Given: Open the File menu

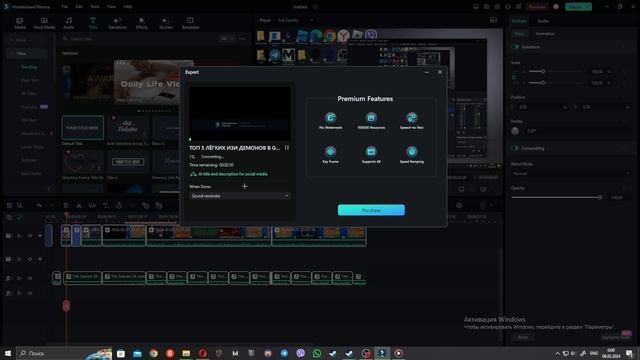Looking at the screenshot, I should [x=65, y=7].
